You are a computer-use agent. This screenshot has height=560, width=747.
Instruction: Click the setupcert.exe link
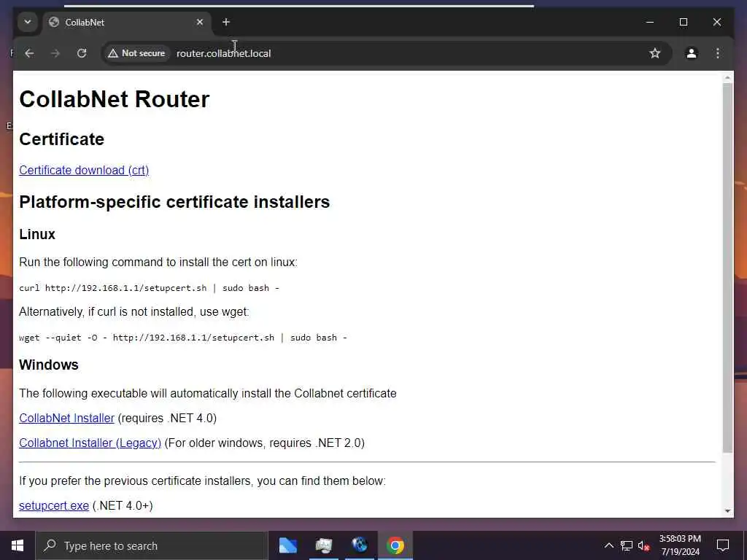(x=54, y=506)
